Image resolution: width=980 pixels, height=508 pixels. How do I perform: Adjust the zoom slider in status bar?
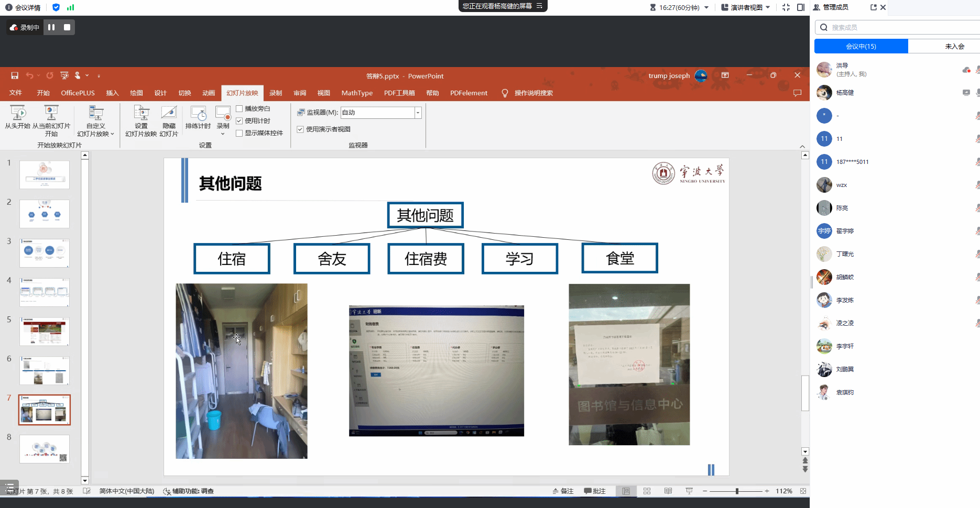[x=737, y=491]
